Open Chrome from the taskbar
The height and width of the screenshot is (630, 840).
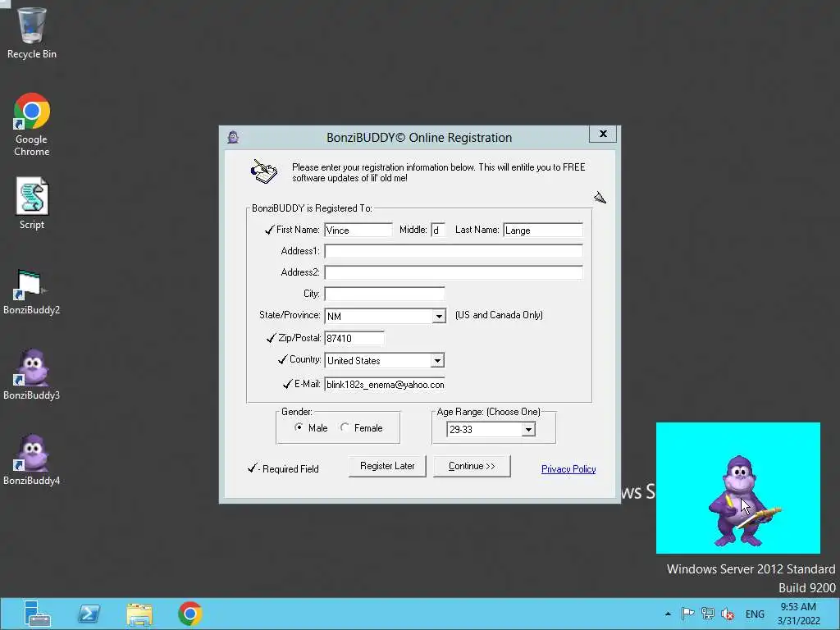[x=189, y=614]
